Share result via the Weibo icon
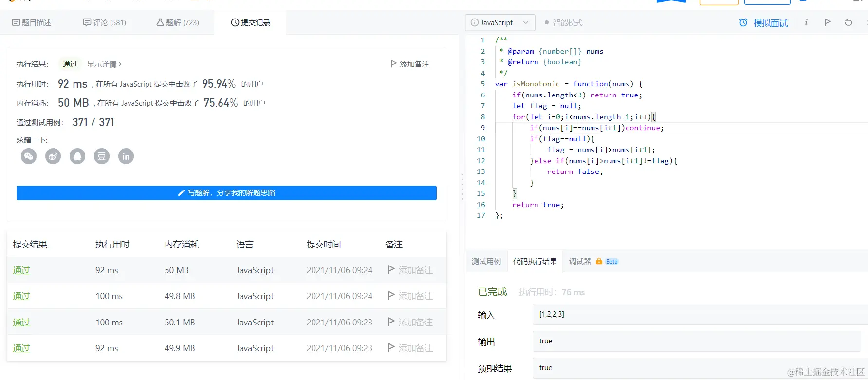This screenshot has height=380, width=868. pos(53,156)
